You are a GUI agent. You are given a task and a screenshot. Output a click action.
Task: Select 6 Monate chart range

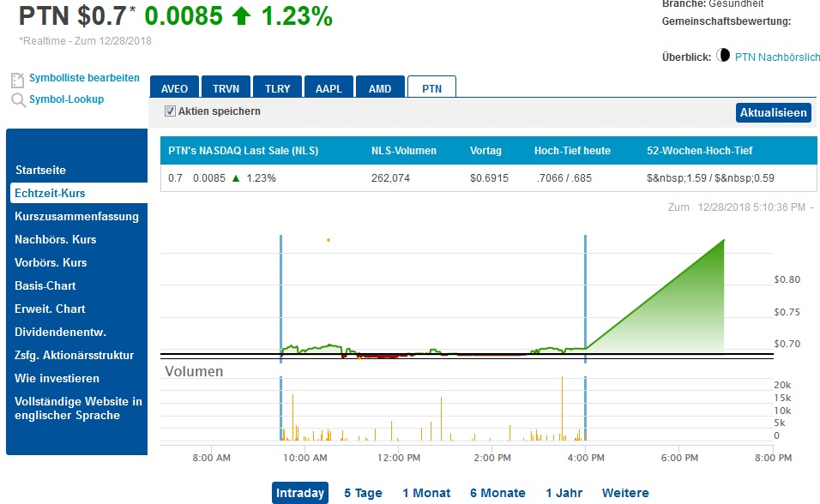497,493
